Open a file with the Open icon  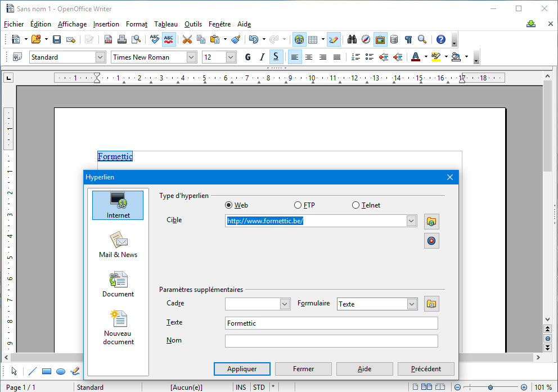(x=36, y=39)
